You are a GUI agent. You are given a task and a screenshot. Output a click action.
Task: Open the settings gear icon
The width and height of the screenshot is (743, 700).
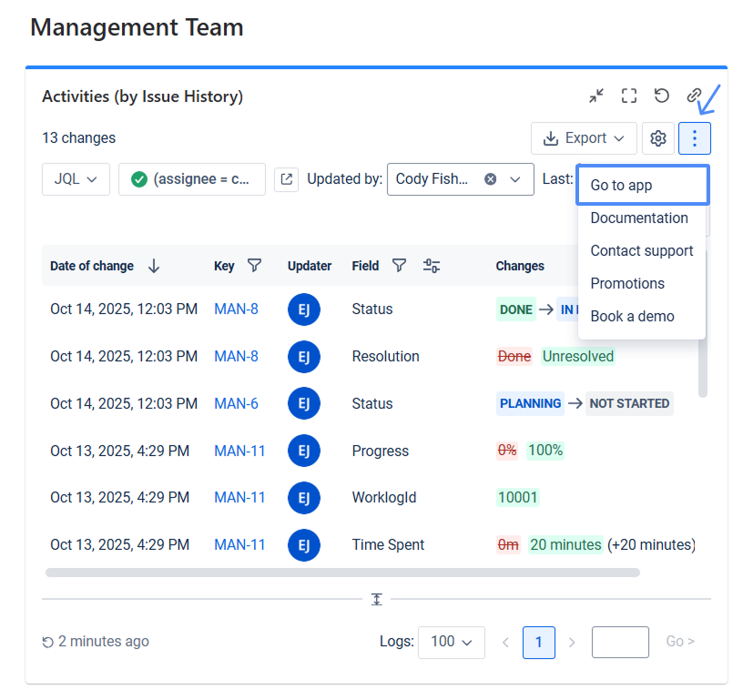tap(658, 138)
